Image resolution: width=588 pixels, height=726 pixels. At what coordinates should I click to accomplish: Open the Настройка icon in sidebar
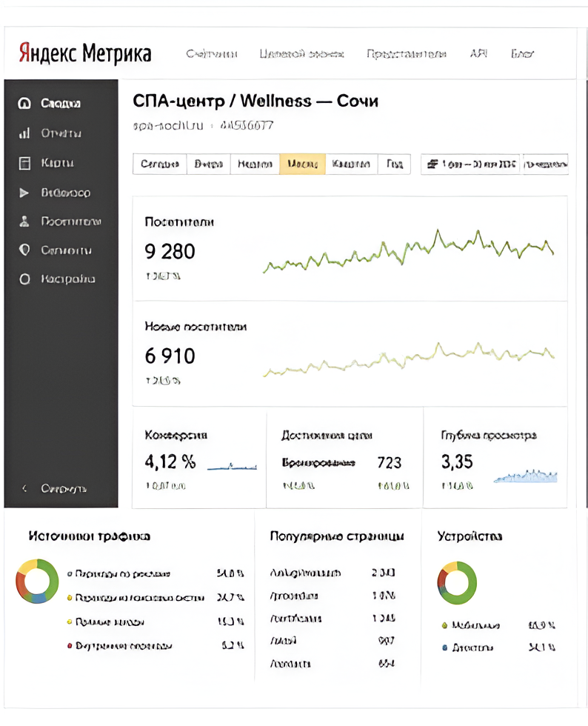(24, 279)
